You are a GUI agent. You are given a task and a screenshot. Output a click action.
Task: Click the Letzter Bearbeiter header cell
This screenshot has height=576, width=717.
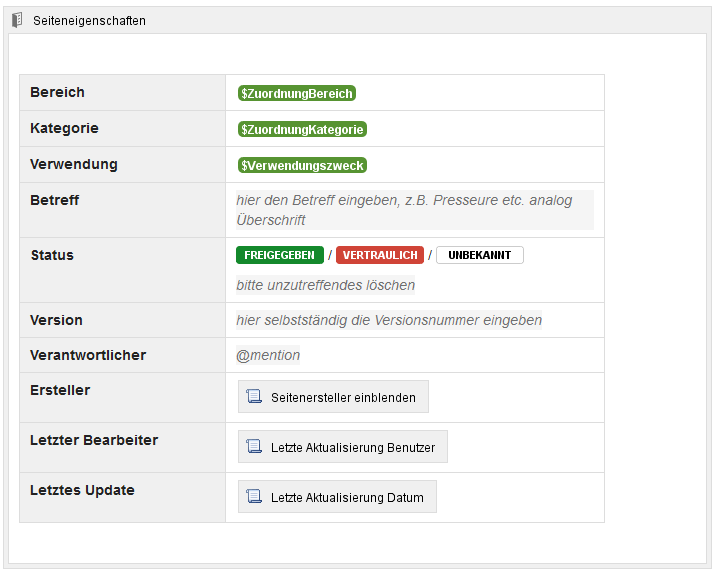pyautogui.click(x=123, y=448)
